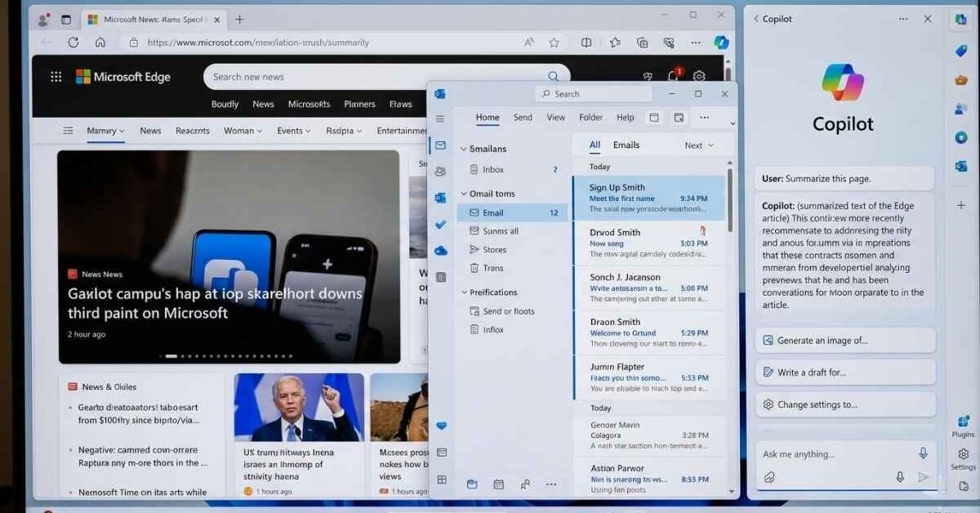Select the Stores folder in Outlook
The height and width of the screenshot is (513, 980).
point(512,250)
